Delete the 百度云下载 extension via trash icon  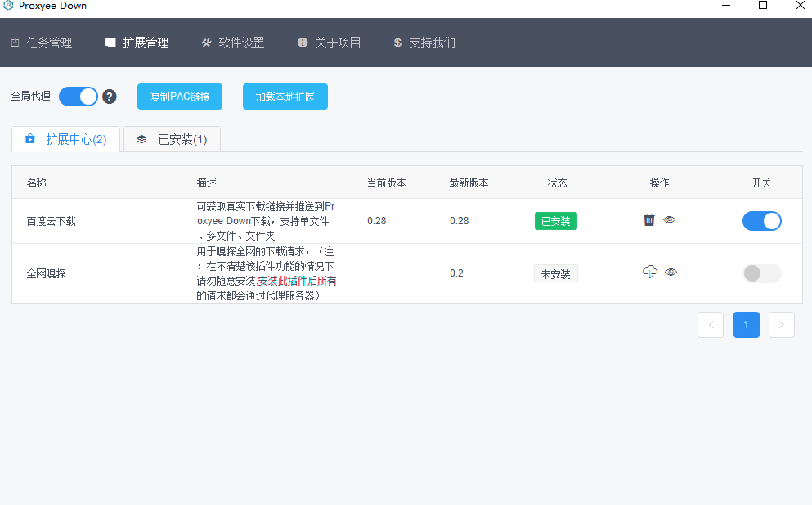tap(648, 219)
